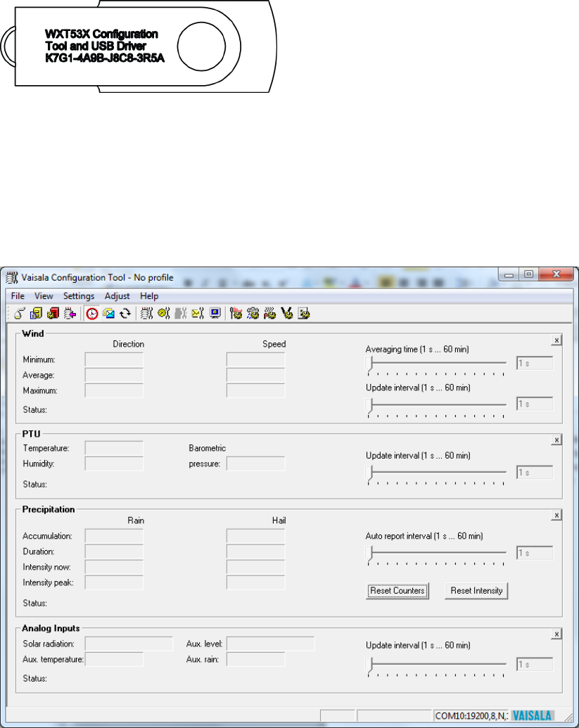Click the Wind Minimum Direction field
The height and width of the screenshot is (728, 579).
114,360
